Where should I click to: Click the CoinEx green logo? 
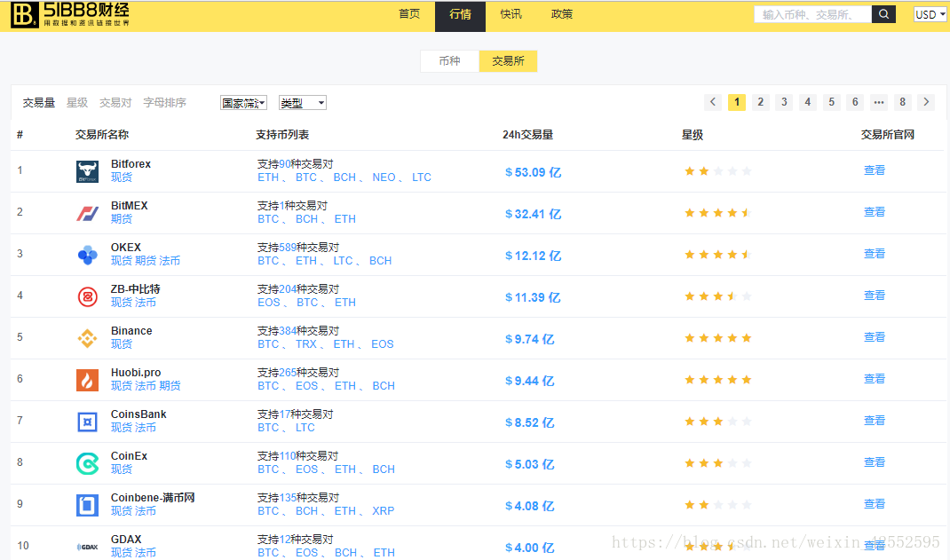87,464
